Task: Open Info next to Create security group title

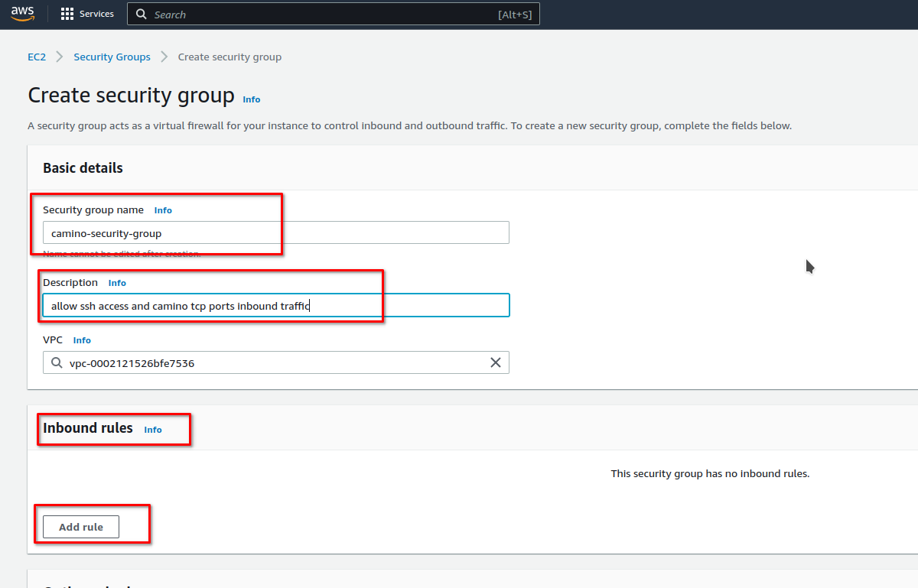Action: 251,99
